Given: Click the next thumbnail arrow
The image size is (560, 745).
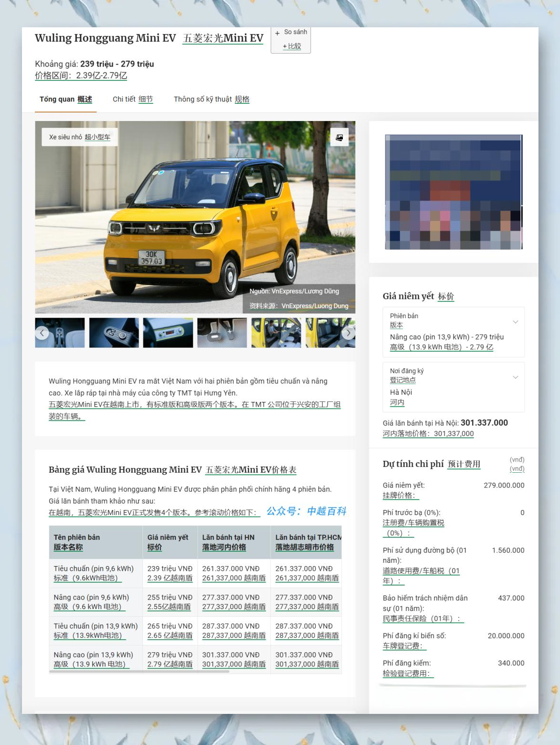Looking at the screenshot, I should [348, 333].
